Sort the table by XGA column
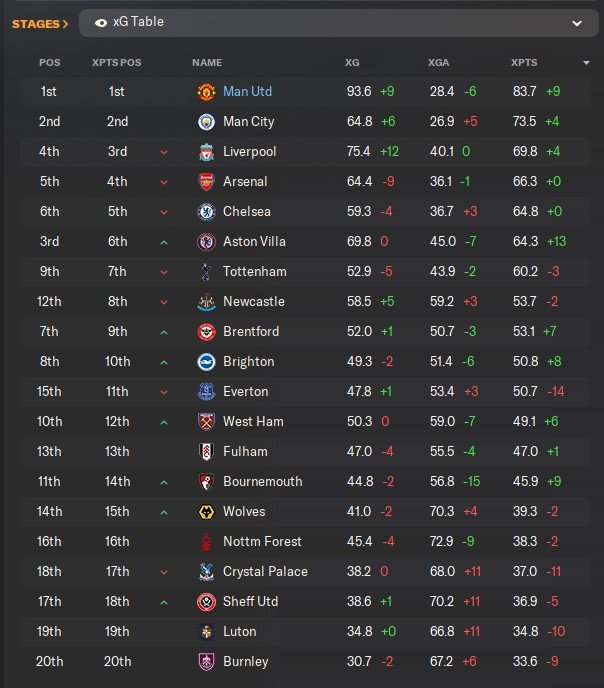This screenshot has height=688, width=604. (x=438, y=63)
